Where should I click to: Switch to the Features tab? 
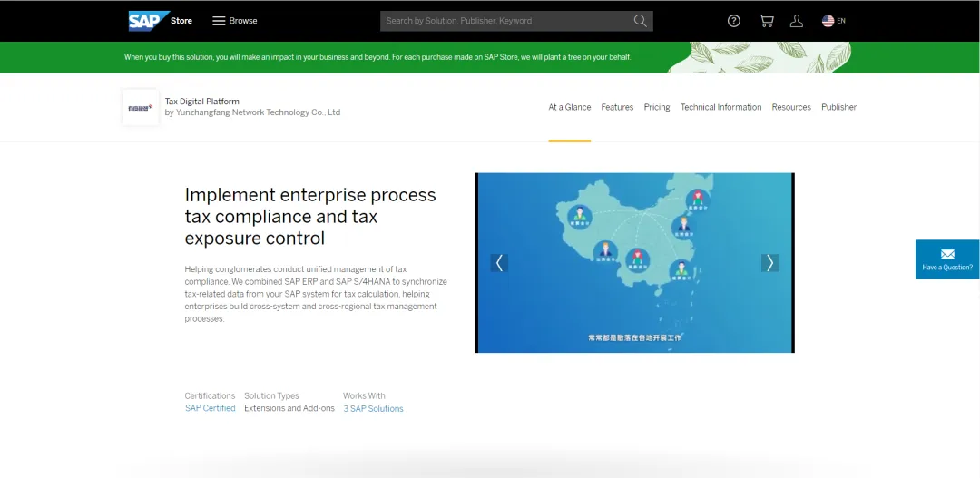[x=617, y=107]
